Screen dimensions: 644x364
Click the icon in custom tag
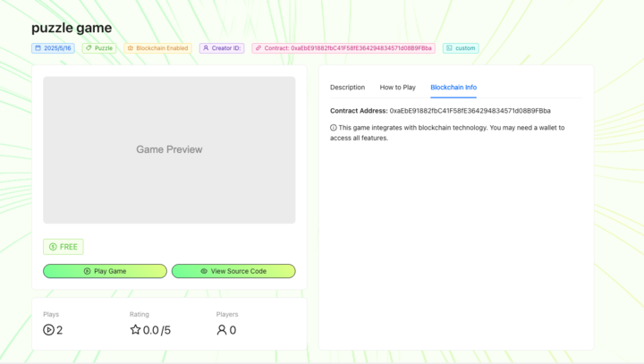tap(449, 48)
